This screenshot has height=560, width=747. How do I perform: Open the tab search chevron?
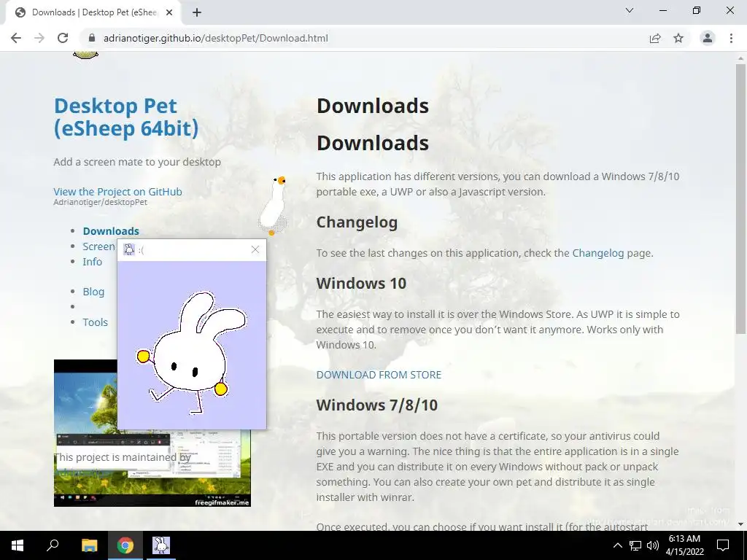tap(630, 10)
